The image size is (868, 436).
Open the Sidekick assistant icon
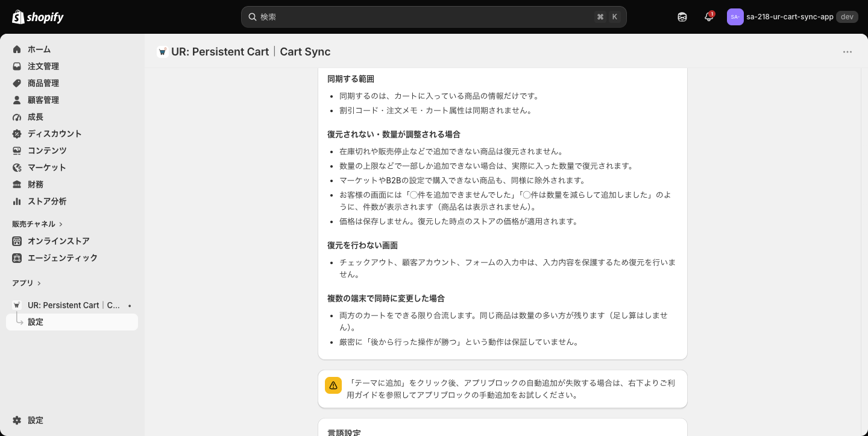(x=682, y=17)
